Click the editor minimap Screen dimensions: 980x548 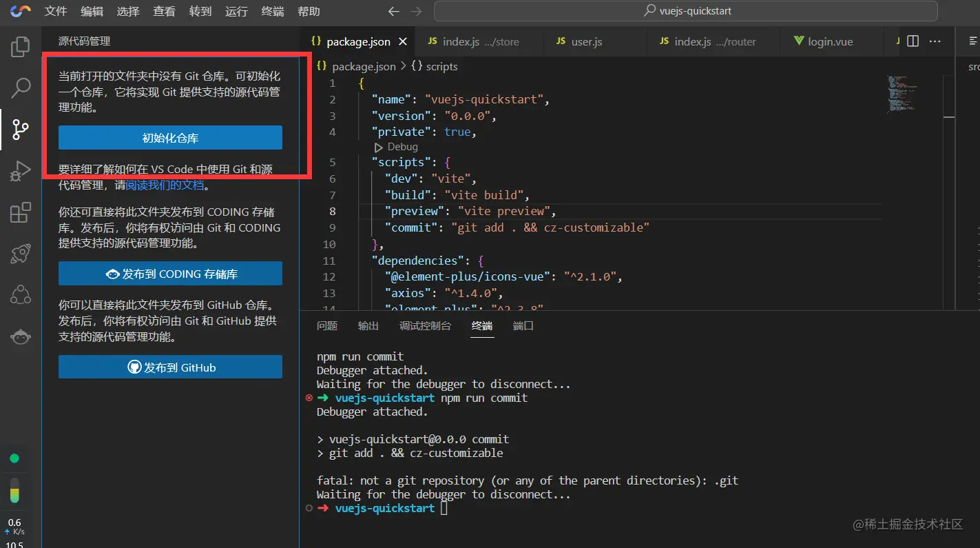(902, 93)
